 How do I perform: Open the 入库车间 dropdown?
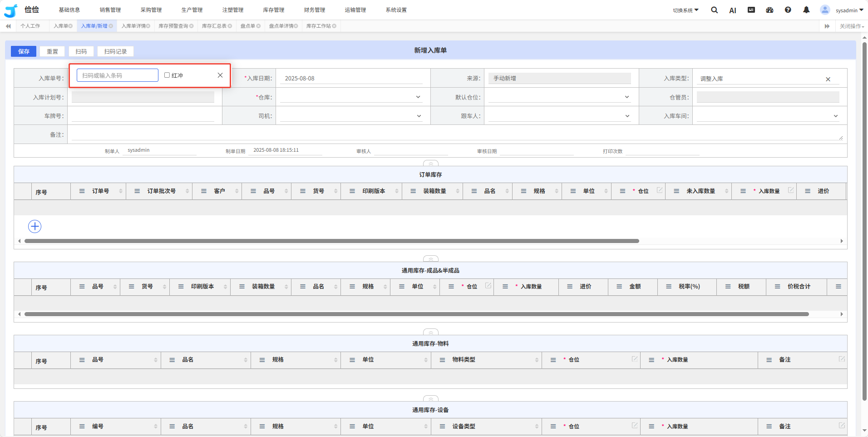coord(835,116)
